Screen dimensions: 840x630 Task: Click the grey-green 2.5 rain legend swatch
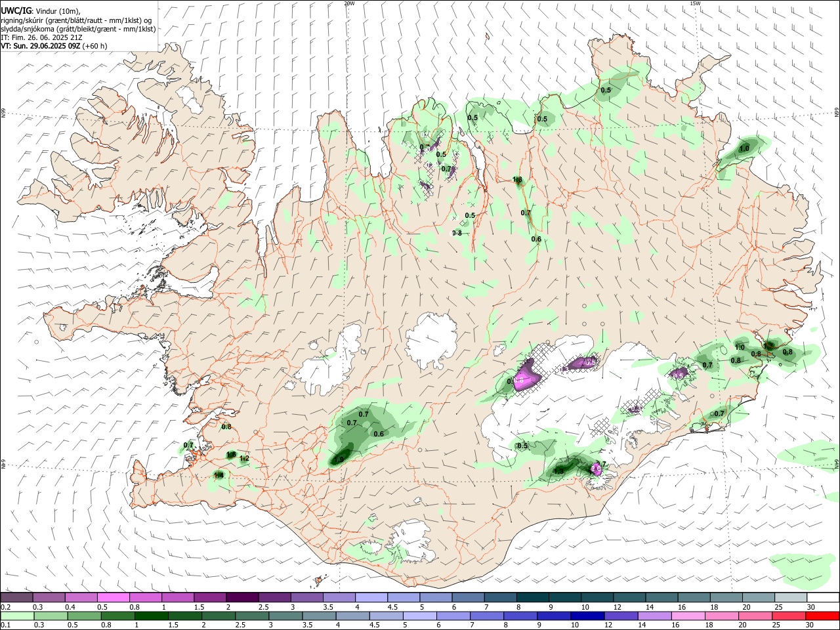(x=251, y=616)
